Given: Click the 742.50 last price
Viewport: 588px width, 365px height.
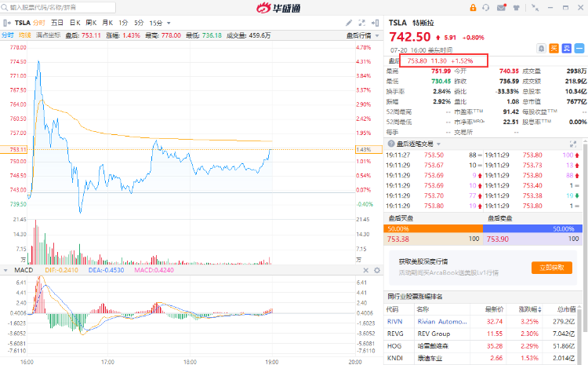Looking at the screenshot, I should [410, 37].
